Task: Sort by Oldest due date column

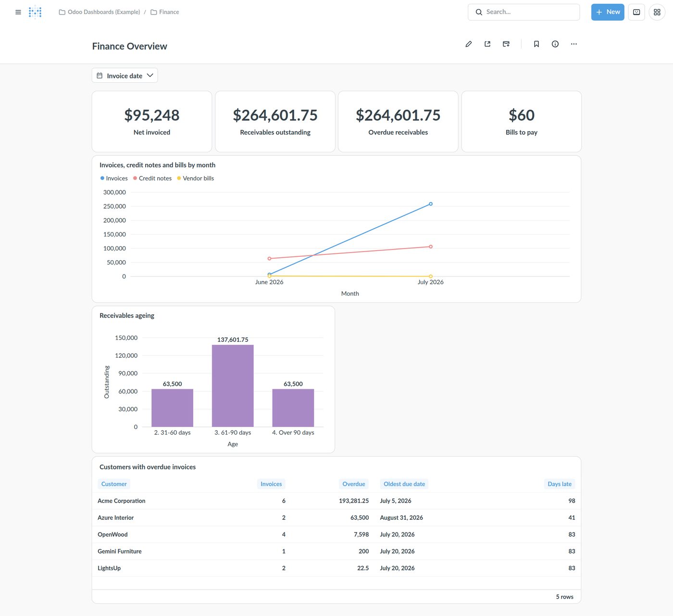Action: (404, 484)
